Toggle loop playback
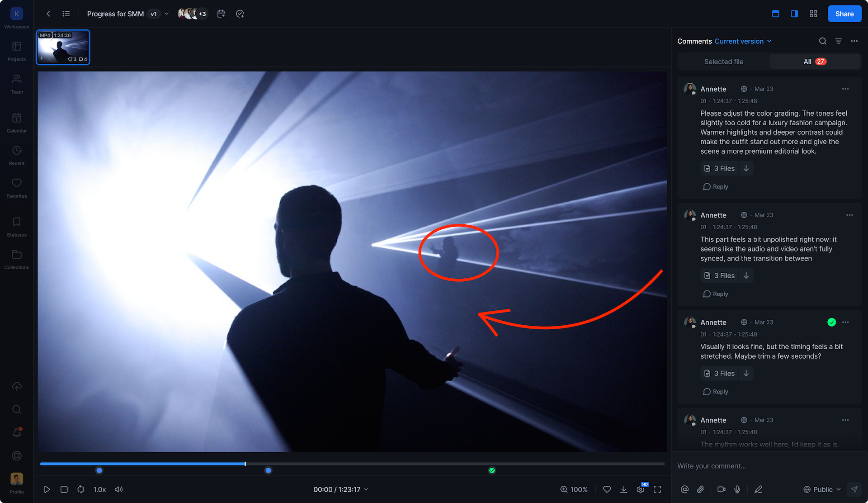868x503 pixels. click(81, 489)
